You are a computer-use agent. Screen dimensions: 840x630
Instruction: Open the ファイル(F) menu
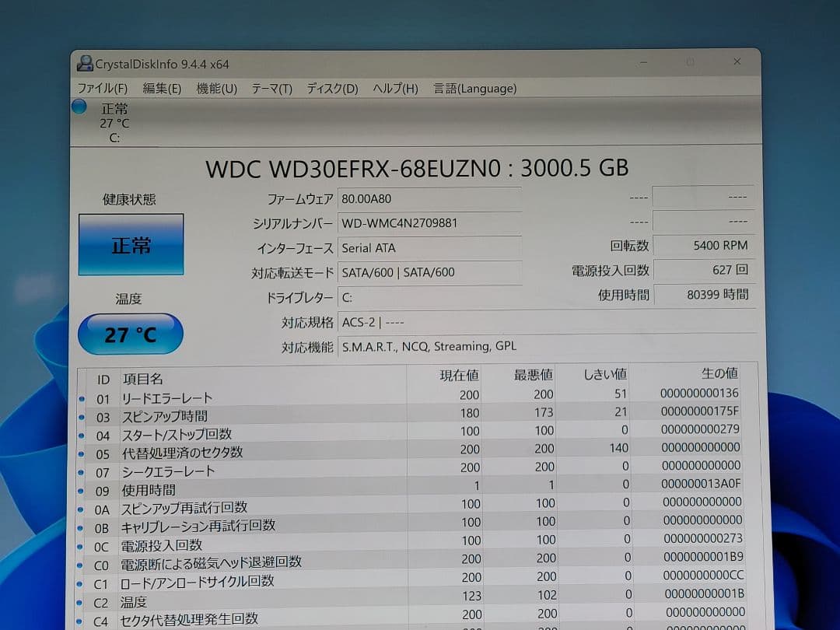pyautogui.click(x=103, y=88)
